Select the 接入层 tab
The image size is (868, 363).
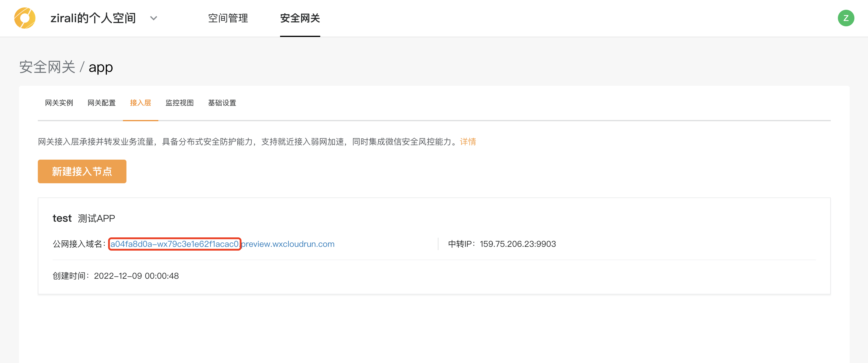click(140, 103)
